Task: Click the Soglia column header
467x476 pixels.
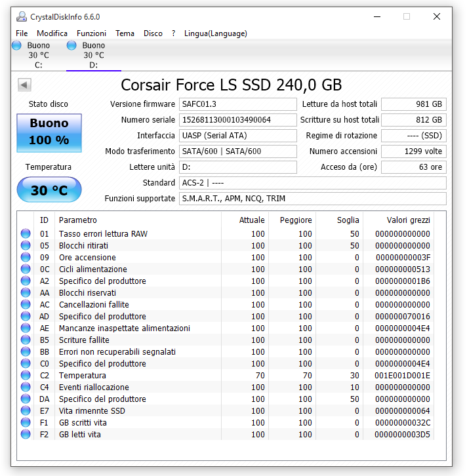Action: [340, 220]
